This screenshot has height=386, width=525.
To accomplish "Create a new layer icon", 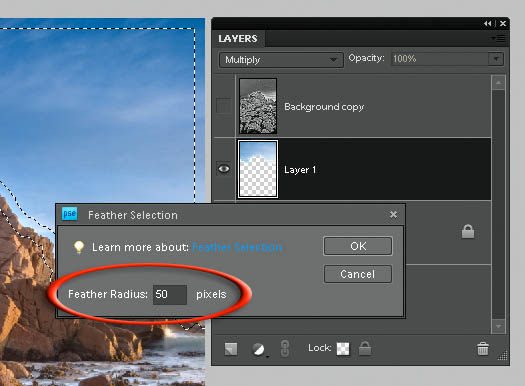I will pyautogui.click(x=231, y=349).
